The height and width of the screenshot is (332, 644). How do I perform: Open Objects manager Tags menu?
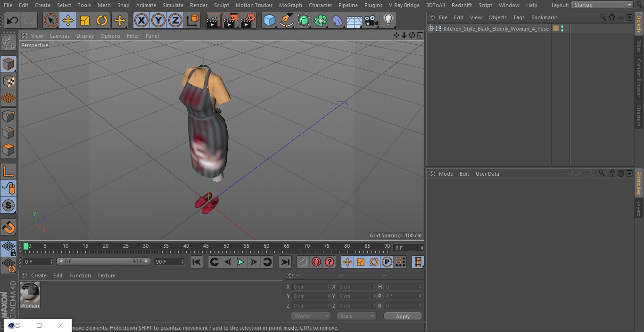(519, 17)
